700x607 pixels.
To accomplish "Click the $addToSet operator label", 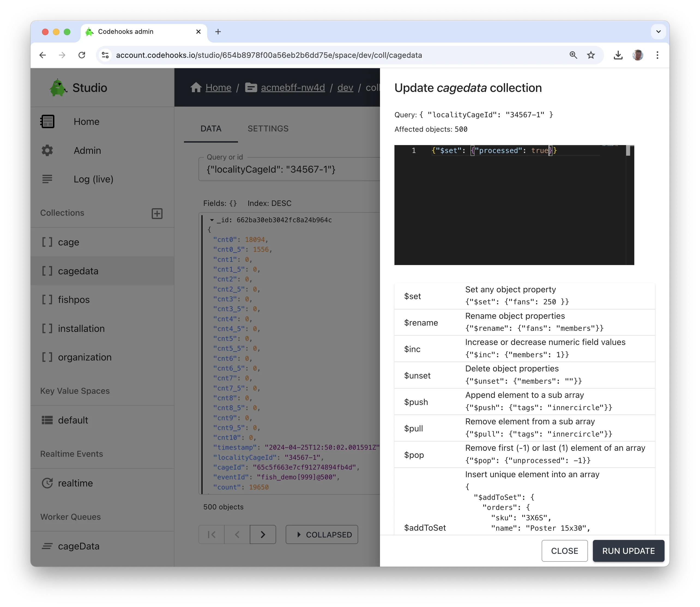I will [425, 528].
